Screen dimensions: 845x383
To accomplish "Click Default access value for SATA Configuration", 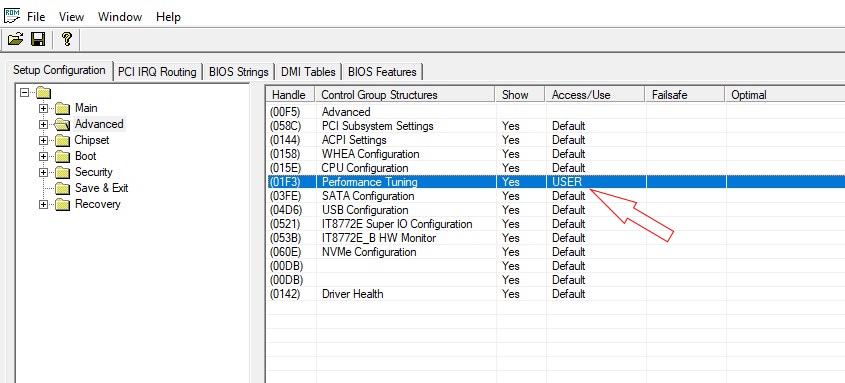I will pyautogui.click(x=569, y=196).
